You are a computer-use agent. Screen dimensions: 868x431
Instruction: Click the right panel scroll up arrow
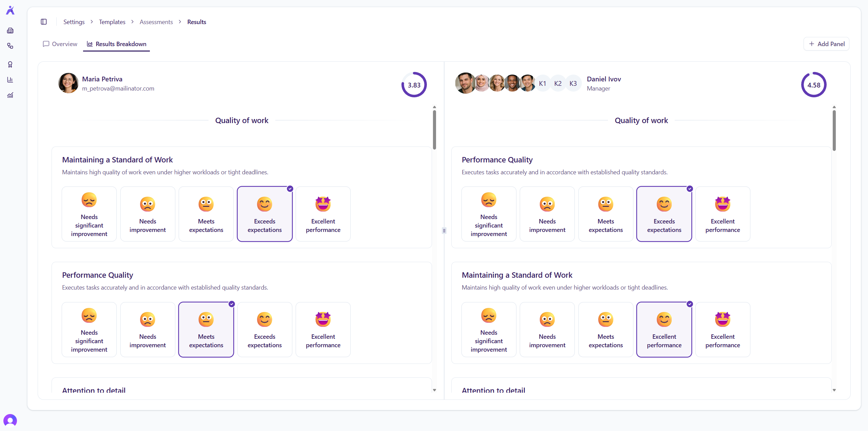point(834,107)
